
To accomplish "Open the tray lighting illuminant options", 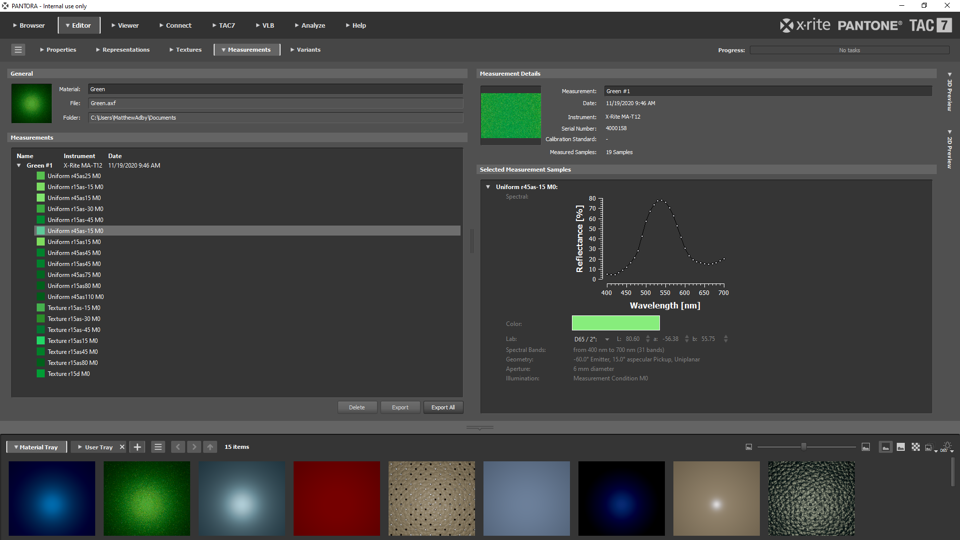I will coord(946,447).
